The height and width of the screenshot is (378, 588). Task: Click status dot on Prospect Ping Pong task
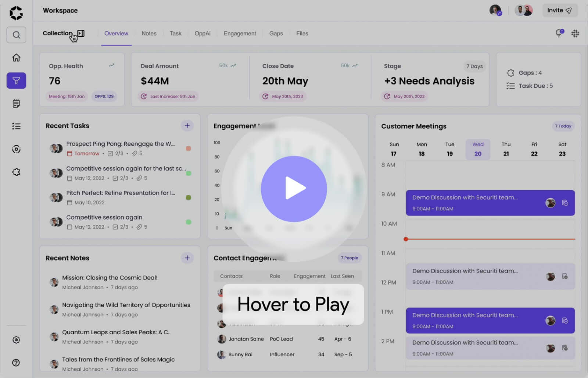tap(189, 149)
